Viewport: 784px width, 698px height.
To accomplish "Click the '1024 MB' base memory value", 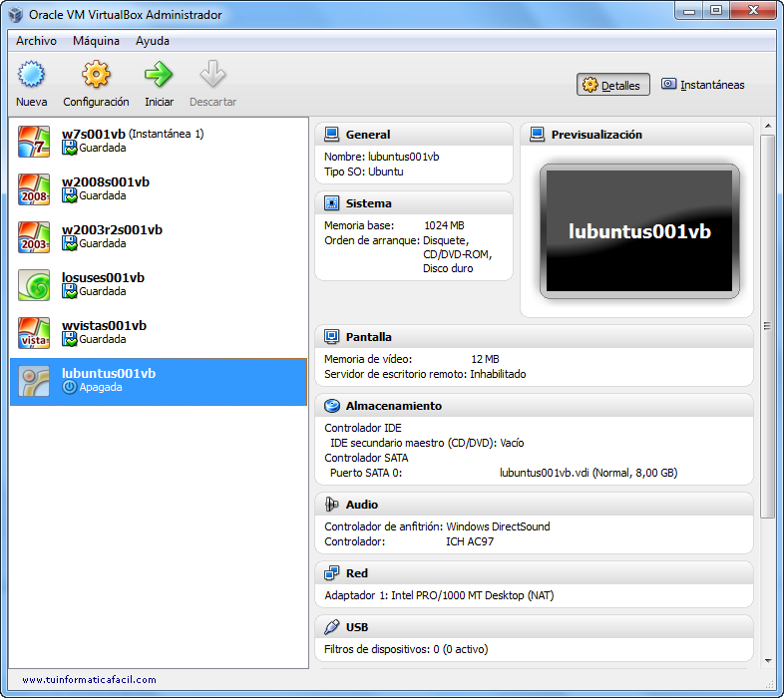I will pyautogui.click(x=444, y=225).
